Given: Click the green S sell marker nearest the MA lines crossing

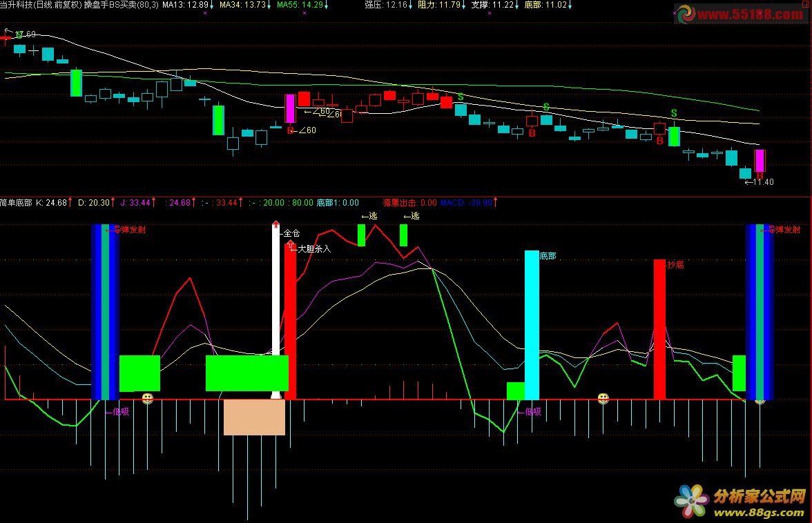Looking at the screenshot, I should click(461, 97).
